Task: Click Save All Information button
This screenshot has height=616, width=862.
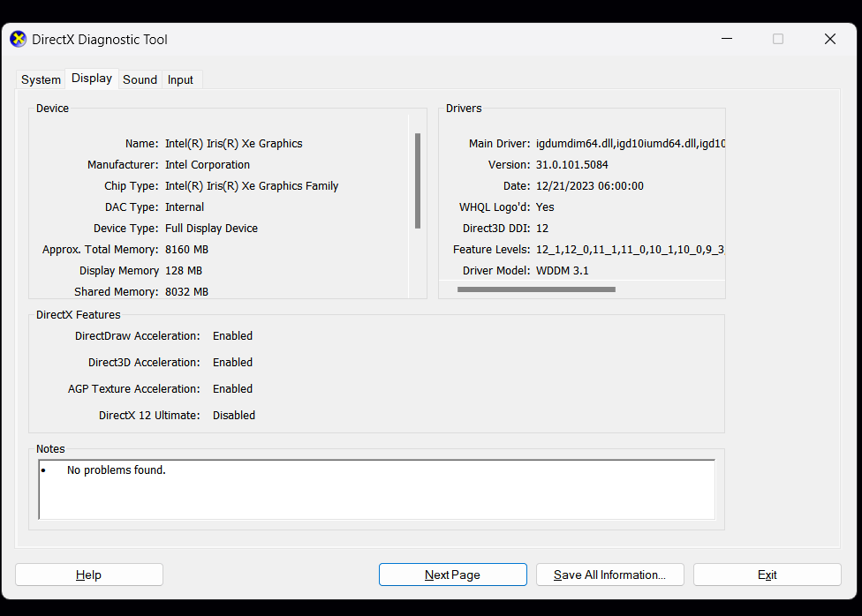Action: [609, 575]
